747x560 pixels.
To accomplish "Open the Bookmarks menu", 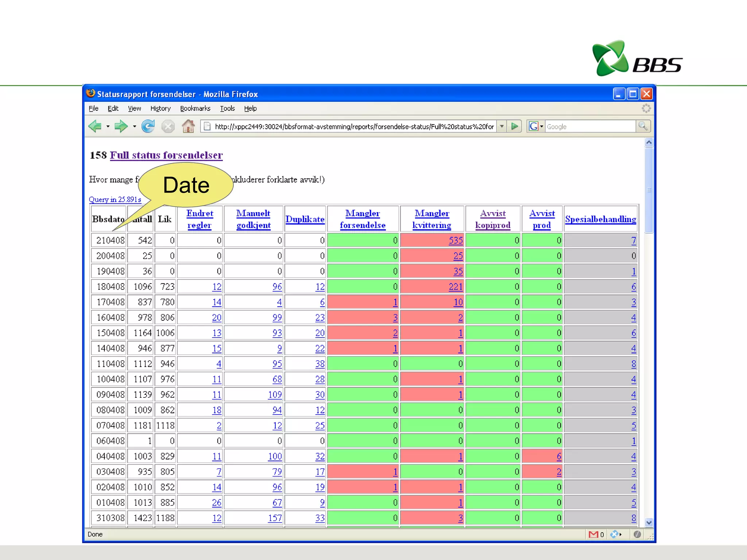I will coord(195,109).
